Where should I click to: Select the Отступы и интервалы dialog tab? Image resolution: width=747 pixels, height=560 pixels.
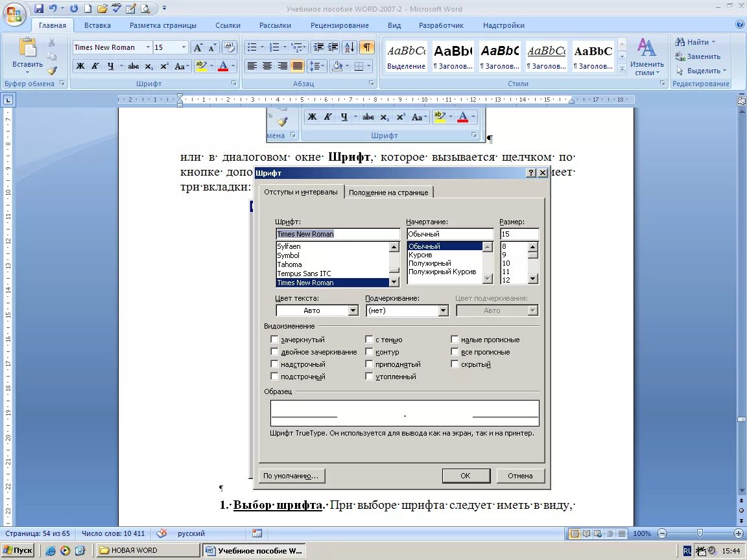[x=301, y=192]
